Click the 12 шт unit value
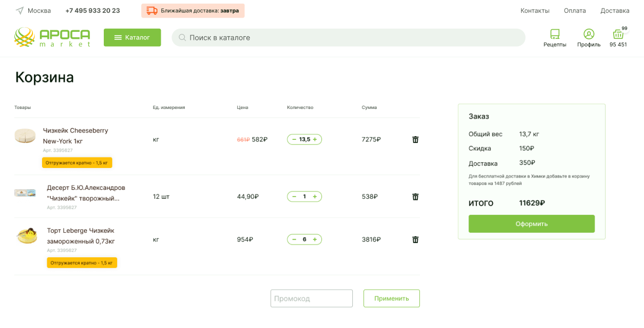The image size is (644, 328). 161,197
